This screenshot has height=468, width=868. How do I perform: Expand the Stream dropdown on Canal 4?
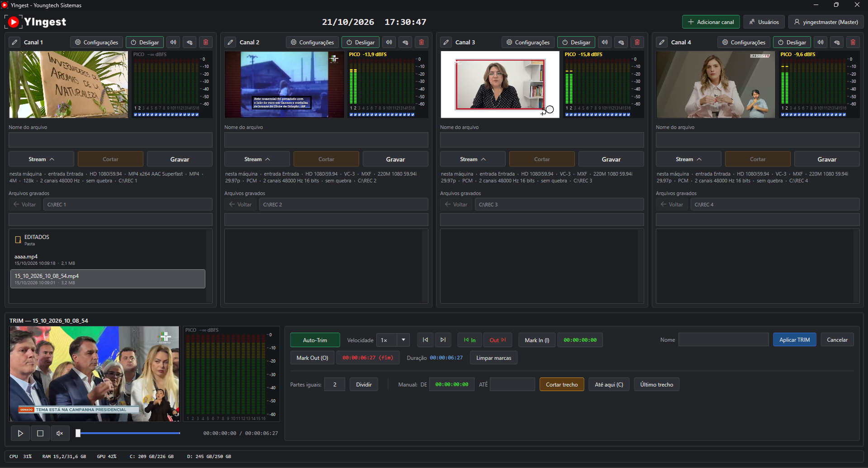tap(689, 159)
